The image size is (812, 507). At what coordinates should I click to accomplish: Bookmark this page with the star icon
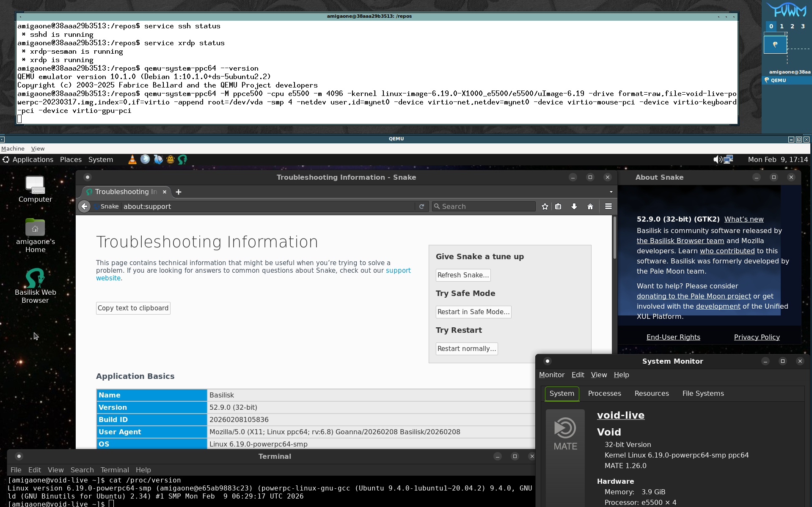pos(545,206)
